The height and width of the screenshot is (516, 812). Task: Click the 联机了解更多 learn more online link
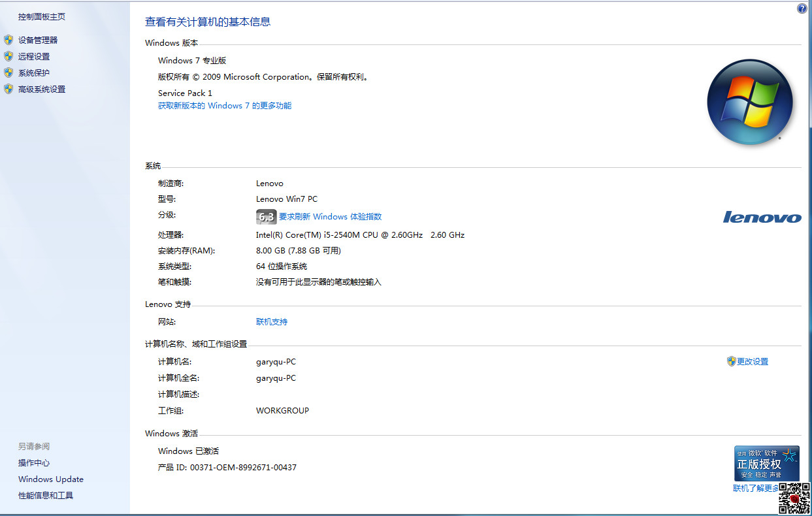pos(756,489)
